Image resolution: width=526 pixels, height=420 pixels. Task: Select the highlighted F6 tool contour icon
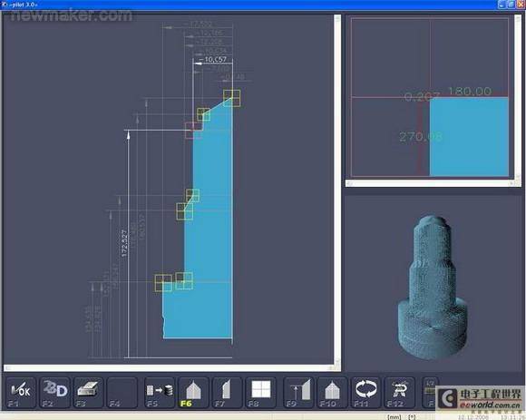193,392
